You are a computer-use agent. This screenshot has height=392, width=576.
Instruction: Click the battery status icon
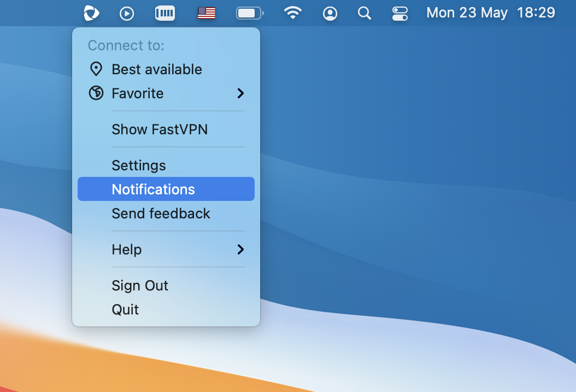(250, 13)
